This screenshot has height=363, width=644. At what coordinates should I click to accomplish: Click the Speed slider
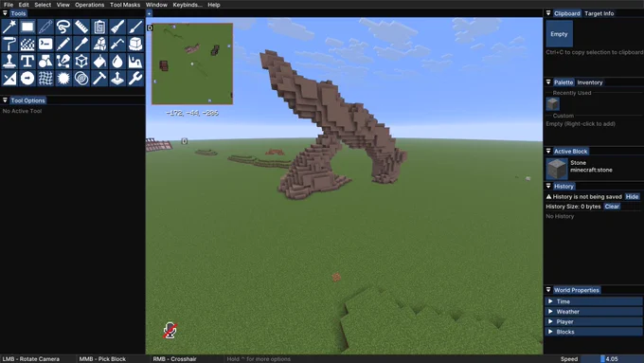[x=612, y=359]
